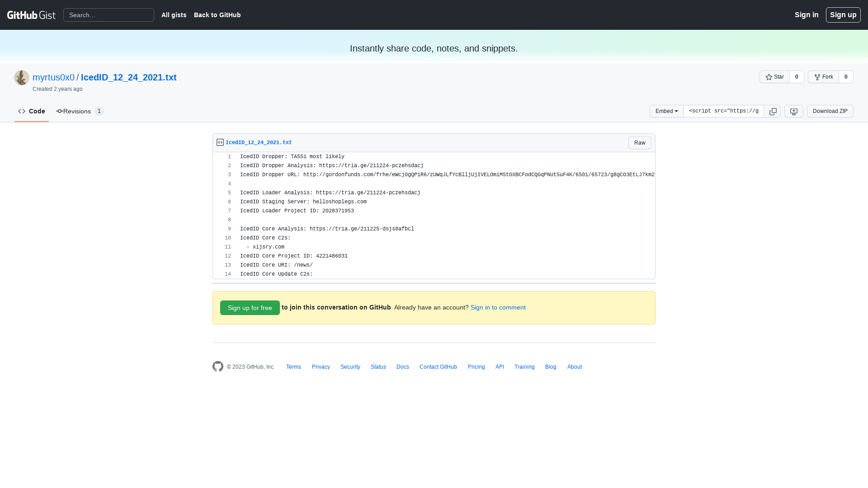868x488 pixels.
Task: Switch to the Code tab
Action: (x=32, y=111)
